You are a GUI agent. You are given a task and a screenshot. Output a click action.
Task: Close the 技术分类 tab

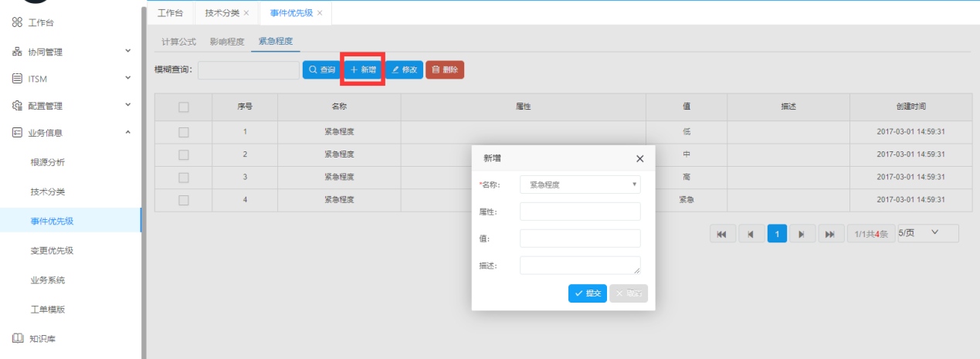(x=246, y=13)
